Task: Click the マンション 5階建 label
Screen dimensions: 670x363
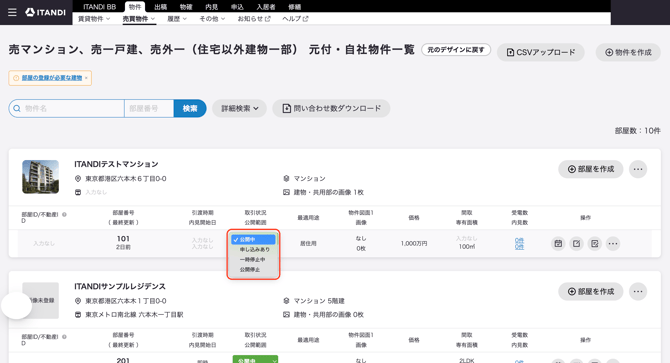Action: point(319,301)
